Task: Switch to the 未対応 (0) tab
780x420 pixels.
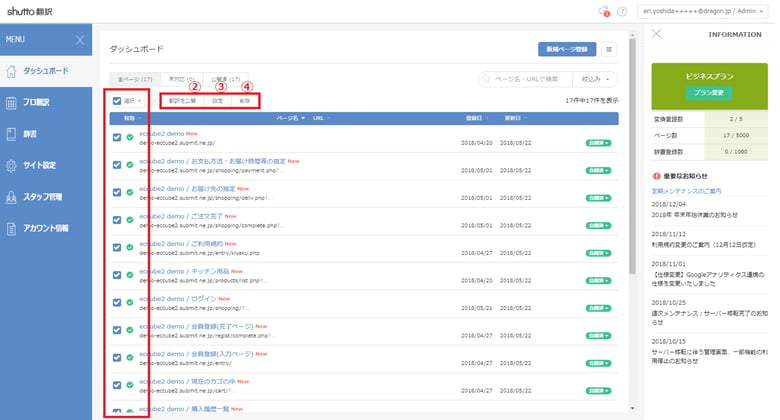Action: [182, 79]
